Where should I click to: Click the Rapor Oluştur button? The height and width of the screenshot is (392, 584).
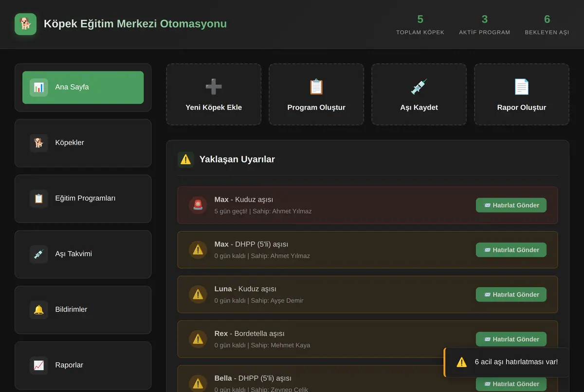[x=522, y=94]
